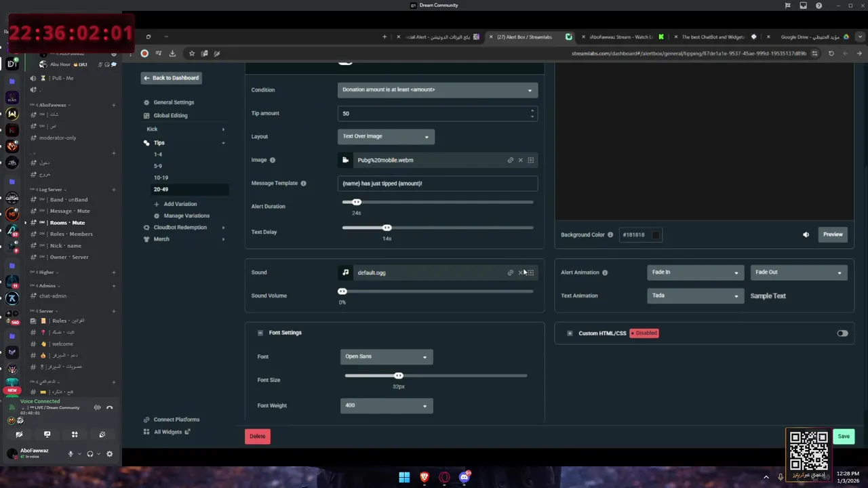Image resolution: width=868 pixels, height=488 pixels.
Task: Adjust the Alert Duration slider
Action: pyautogui.click(x=357, y=202)
